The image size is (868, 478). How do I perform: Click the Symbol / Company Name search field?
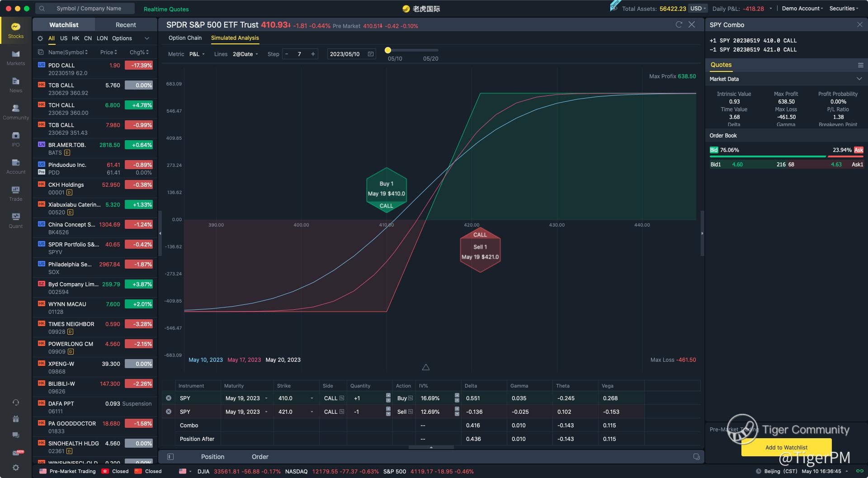point(89,9)
